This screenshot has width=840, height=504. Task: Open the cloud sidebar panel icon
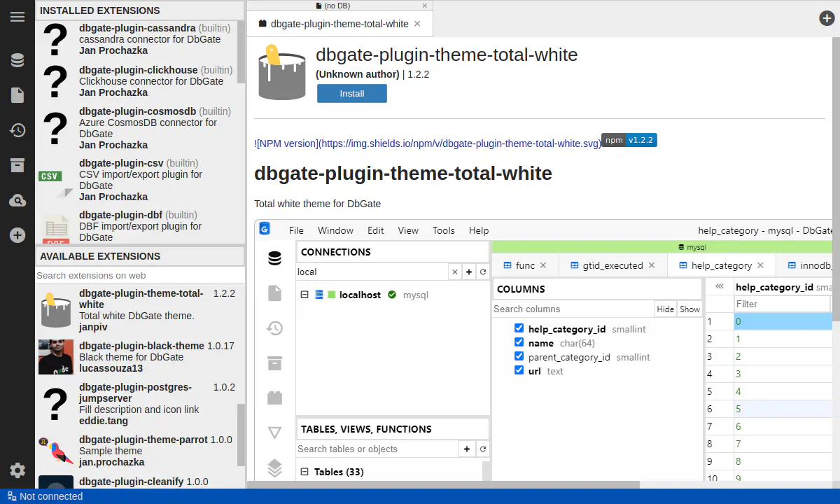[17, 201]
